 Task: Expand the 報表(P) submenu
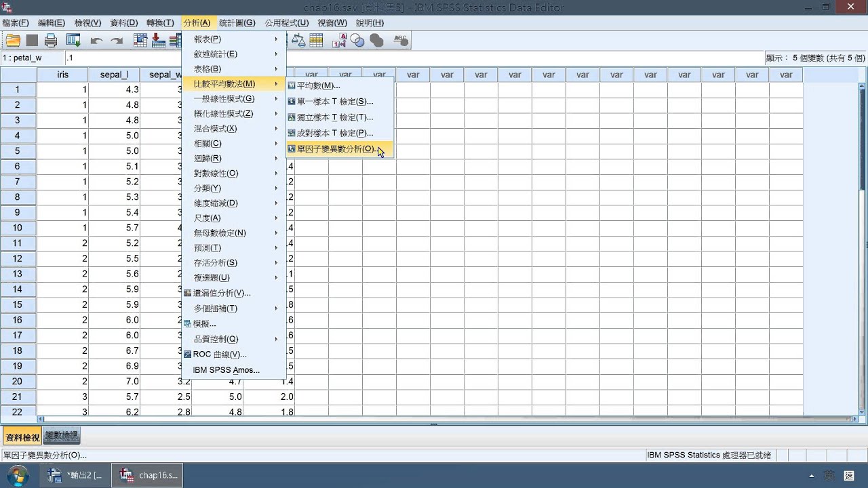234,39
